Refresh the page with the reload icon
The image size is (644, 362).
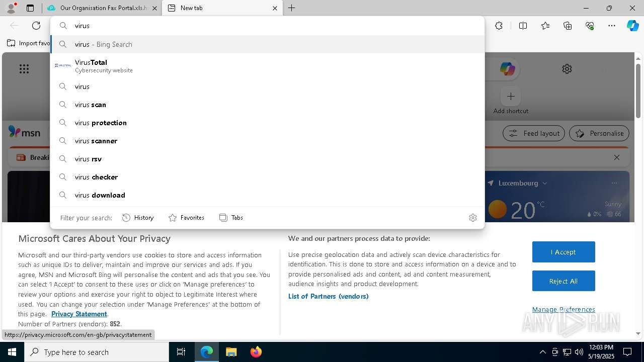click(x=36, y=26)
